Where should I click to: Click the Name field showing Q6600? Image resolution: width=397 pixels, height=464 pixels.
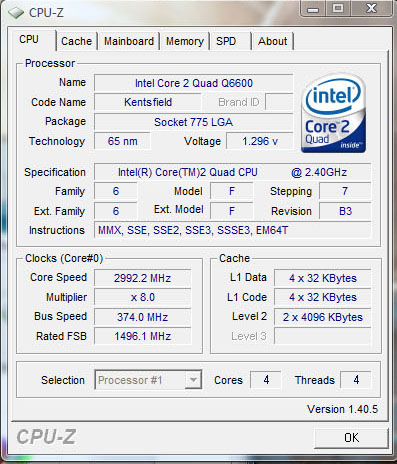(x=193, y=83)
